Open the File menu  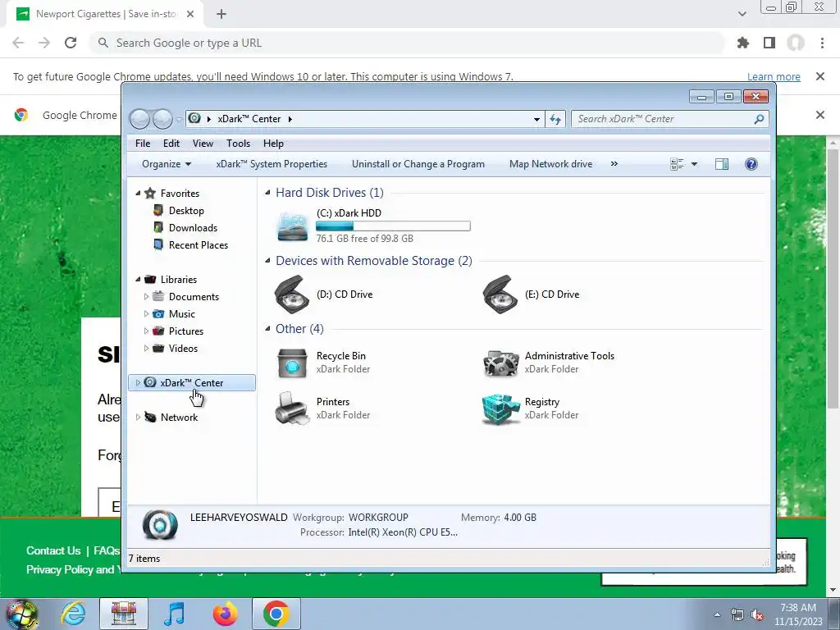coord(143,144)
